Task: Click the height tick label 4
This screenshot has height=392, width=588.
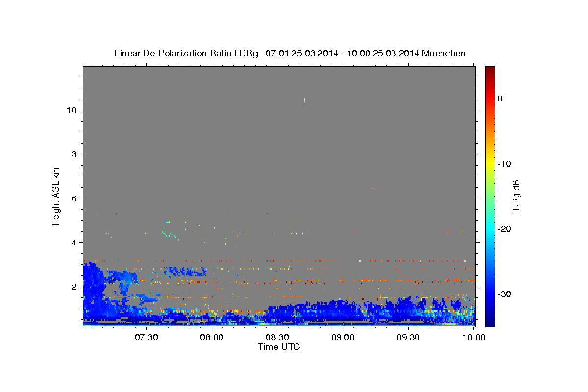Action: [74, 243]
